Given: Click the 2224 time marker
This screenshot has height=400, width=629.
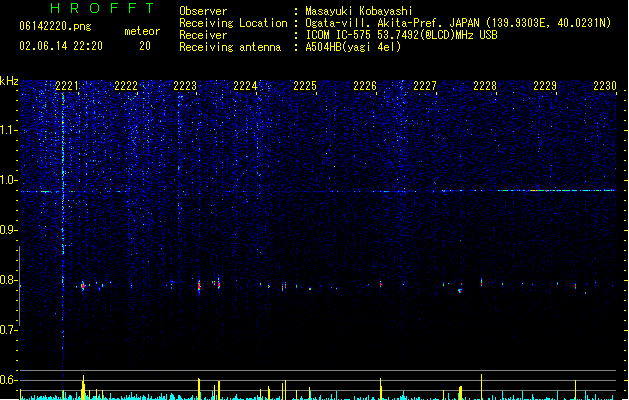Looking at the screenshot, I should 245,86.
